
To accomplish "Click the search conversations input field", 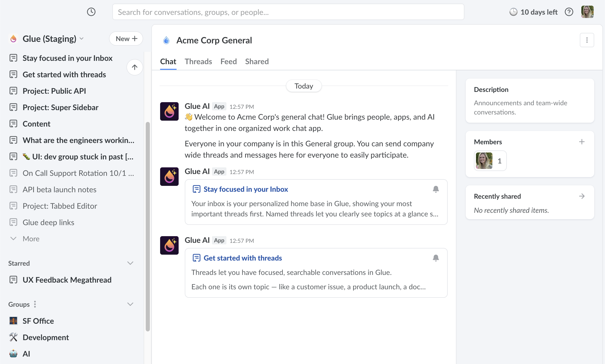I will coord(288,12).
